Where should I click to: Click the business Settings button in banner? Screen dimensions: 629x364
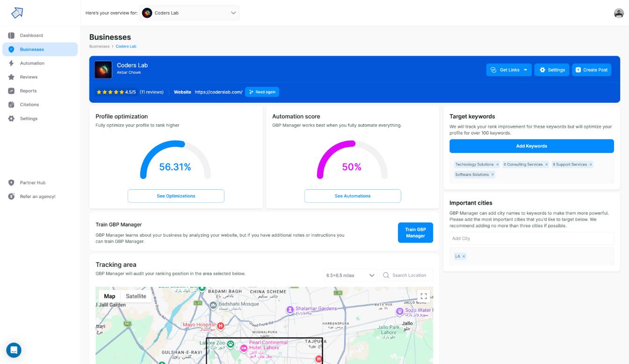(552, 70)
